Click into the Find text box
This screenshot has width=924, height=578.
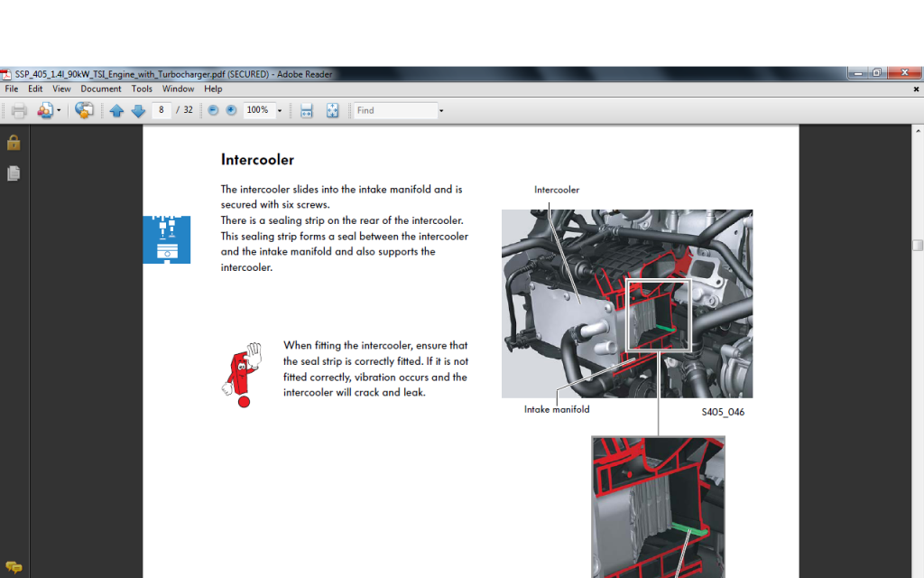(395, 110)
